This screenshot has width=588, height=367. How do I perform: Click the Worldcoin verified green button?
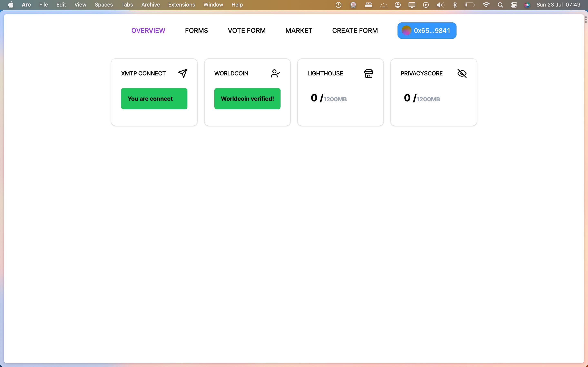pyautogui.click(x=247, y=98)
